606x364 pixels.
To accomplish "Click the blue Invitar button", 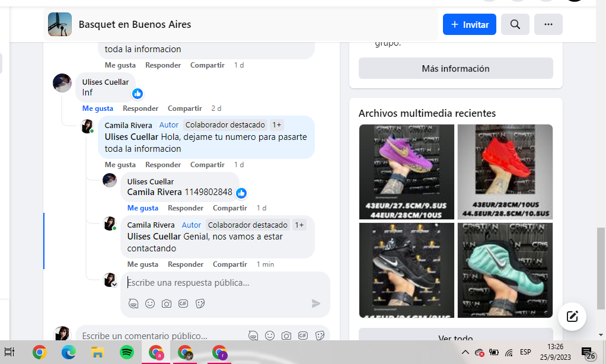I will pyautogui.click(x=469, y=24).
